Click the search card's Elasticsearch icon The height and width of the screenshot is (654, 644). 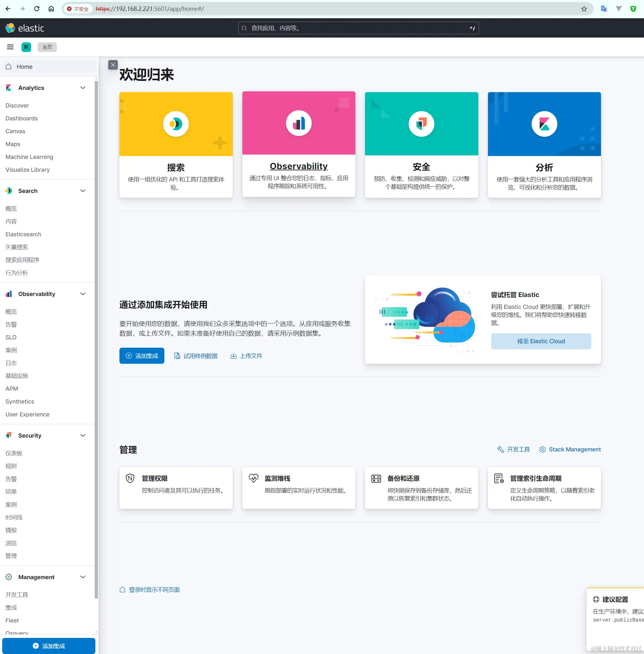176,124
